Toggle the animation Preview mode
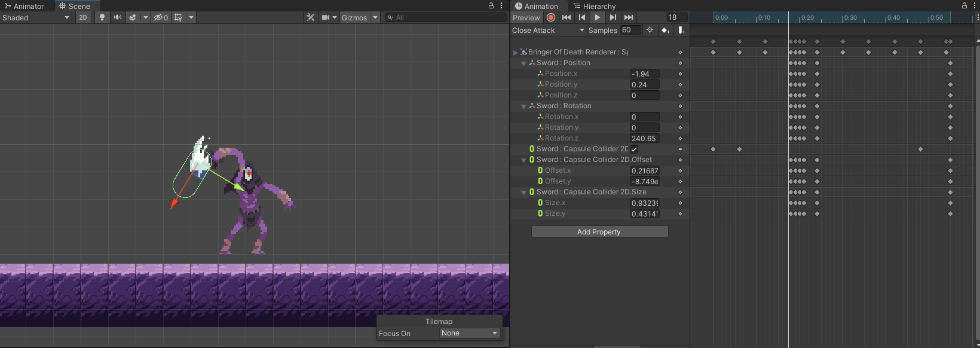 tap(526, 17)
